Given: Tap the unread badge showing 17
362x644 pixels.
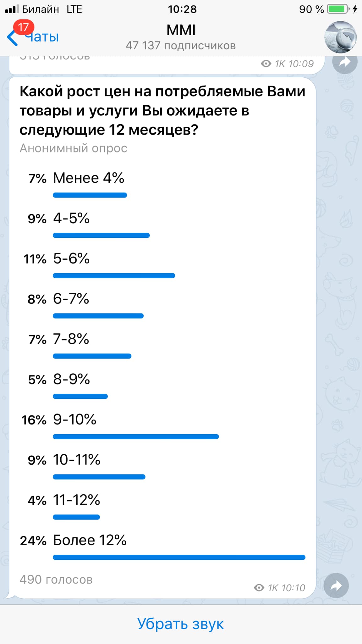Looking at the screenshot, I should click(24, 28).
